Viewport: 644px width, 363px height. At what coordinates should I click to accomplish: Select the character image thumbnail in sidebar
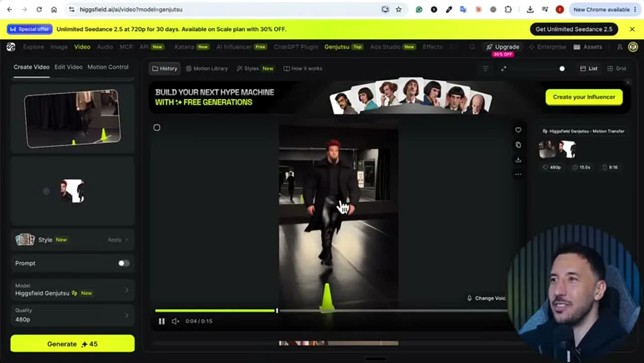[x=72, y=191]
